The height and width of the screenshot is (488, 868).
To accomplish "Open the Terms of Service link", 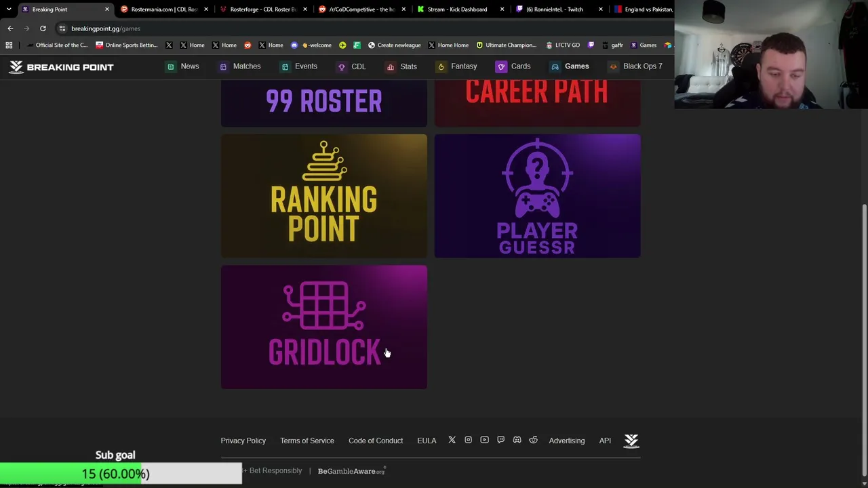I will [307, 441].
